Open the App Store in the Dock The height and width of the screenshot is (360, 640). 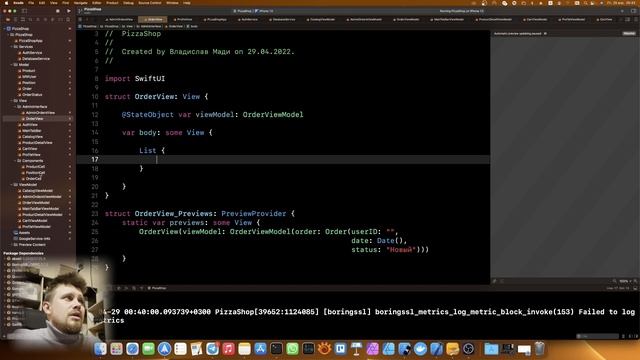pos(260,349)
